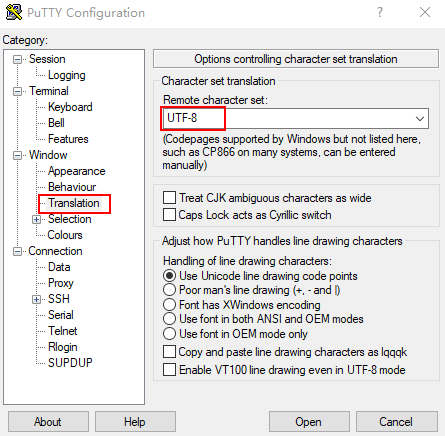The height and width of the screenshot is (436, 445).
Task: Click the UTF-8 character set field
Action: click(x=295, y=119)
